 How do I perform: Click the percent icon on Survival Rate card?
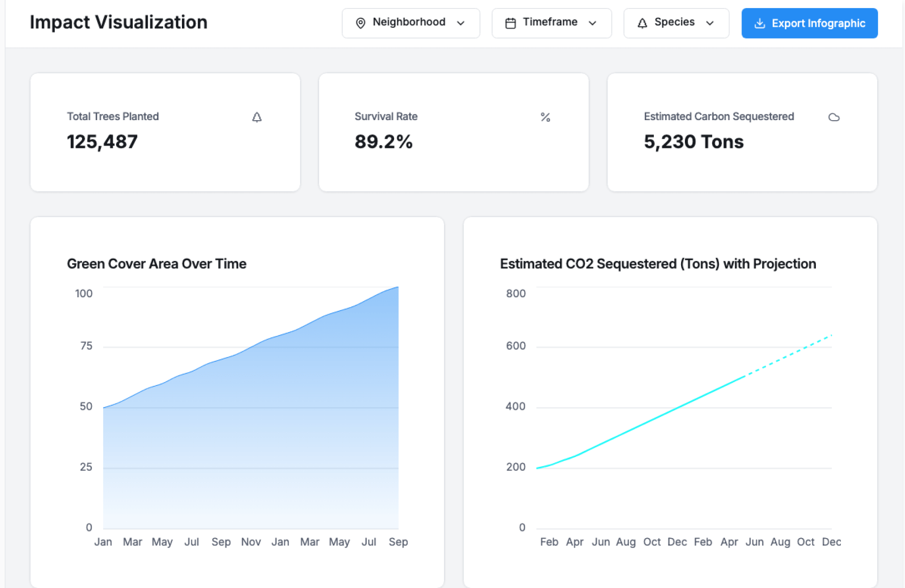click(545, 117)
